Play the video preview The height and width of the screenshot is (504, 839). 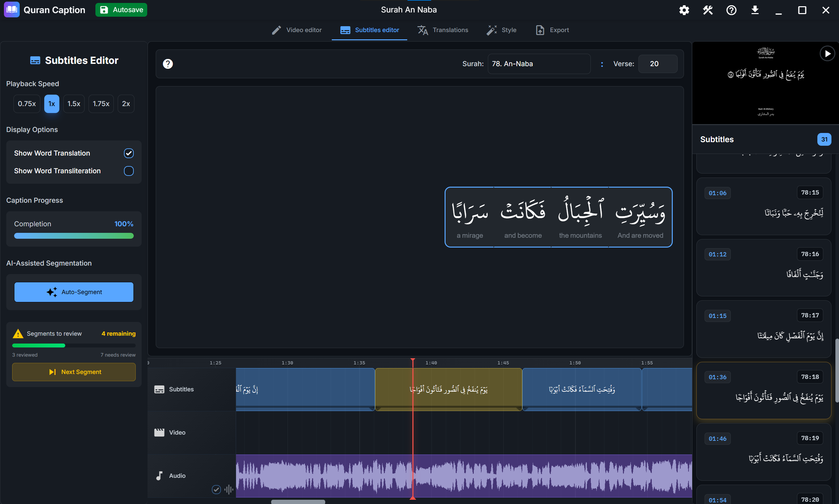coord(827,54)
